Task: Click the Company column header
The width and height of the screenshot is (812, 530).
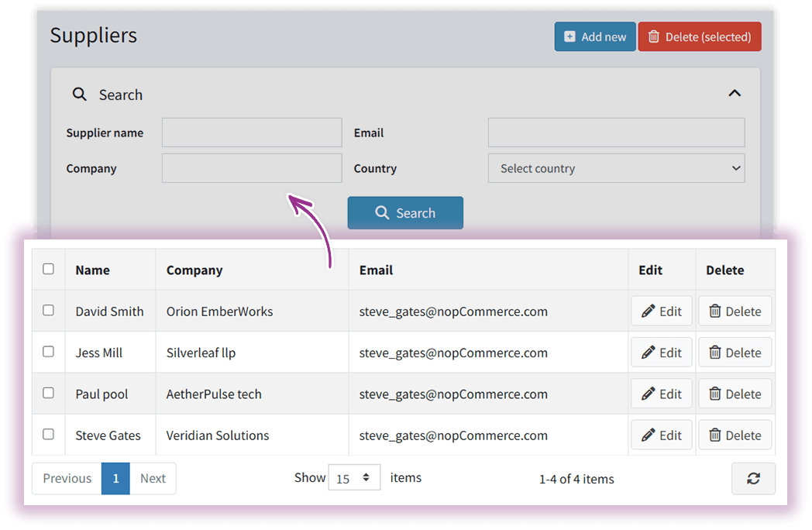Action: click(x=194, y=270)
